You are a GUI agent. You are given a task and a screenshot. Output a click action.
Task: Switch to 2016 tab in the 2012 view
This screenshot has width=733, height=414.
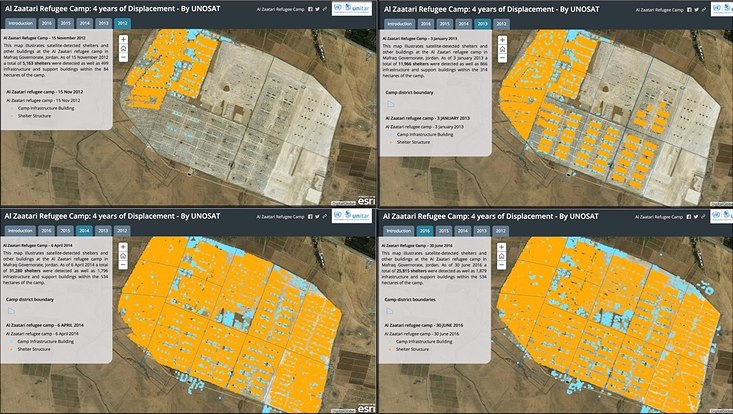pyautogui.click(x=46, y=23)
